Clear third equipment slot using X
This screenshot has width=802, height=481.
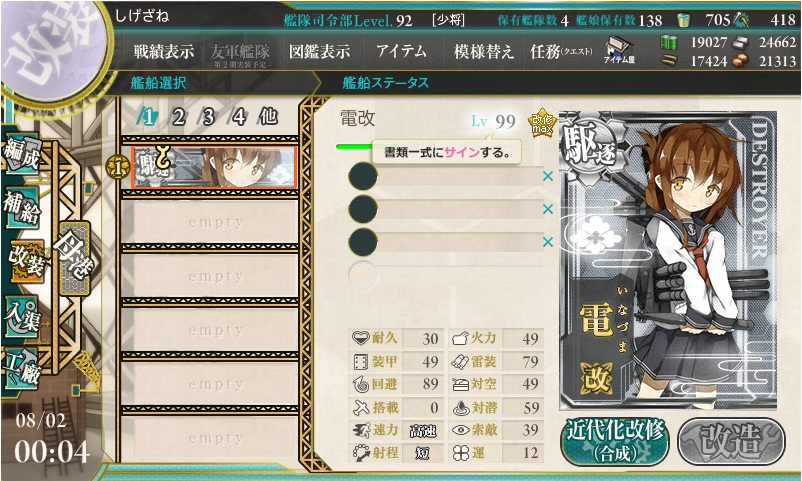coord(548,242)
